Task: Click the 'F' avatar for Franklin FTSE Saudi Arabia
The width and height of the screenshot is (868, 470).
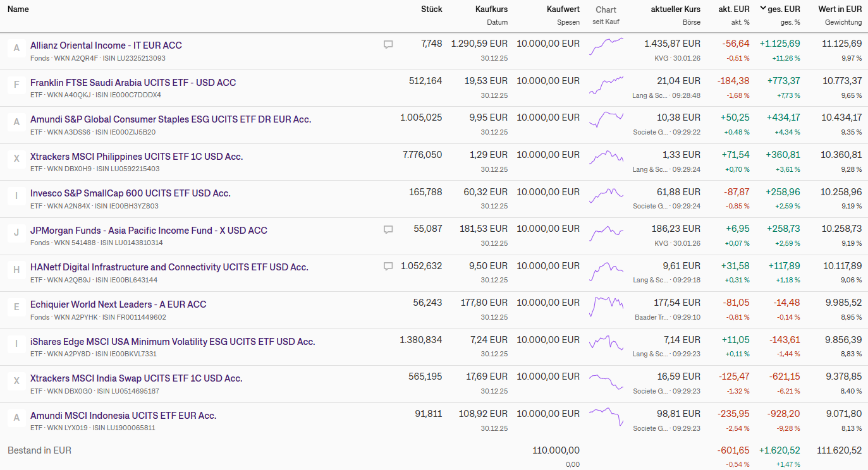Action: pyautogui.click(x=16, y=85)
